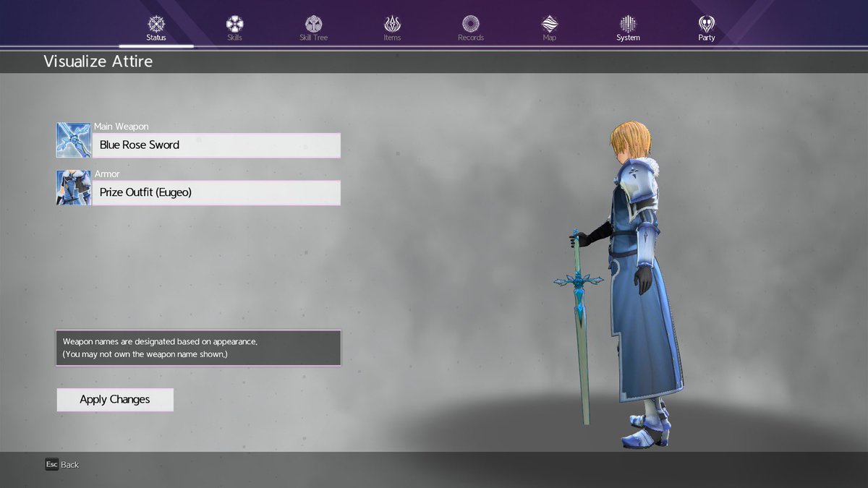
Task: Switch to the Items tab label
Action: [x=392, y=38]
